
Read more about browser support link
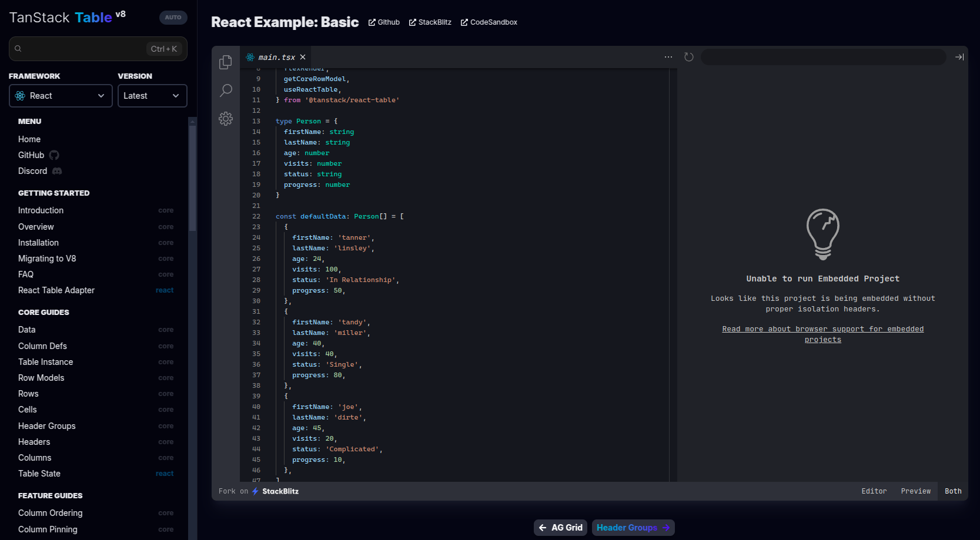tap(823, 334)
